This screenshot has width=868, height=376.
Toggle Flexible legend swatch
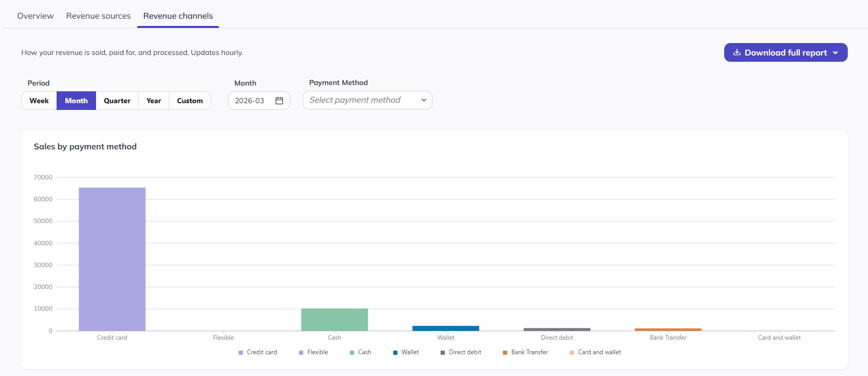[x=301, y=353]
